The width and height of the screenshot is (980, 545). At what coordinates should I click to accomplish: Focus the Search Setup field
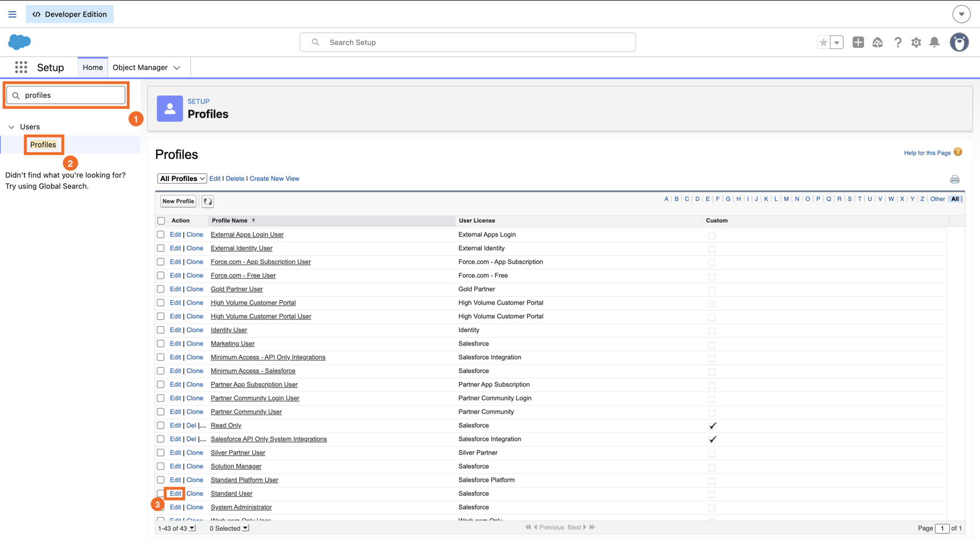[468, 42]
